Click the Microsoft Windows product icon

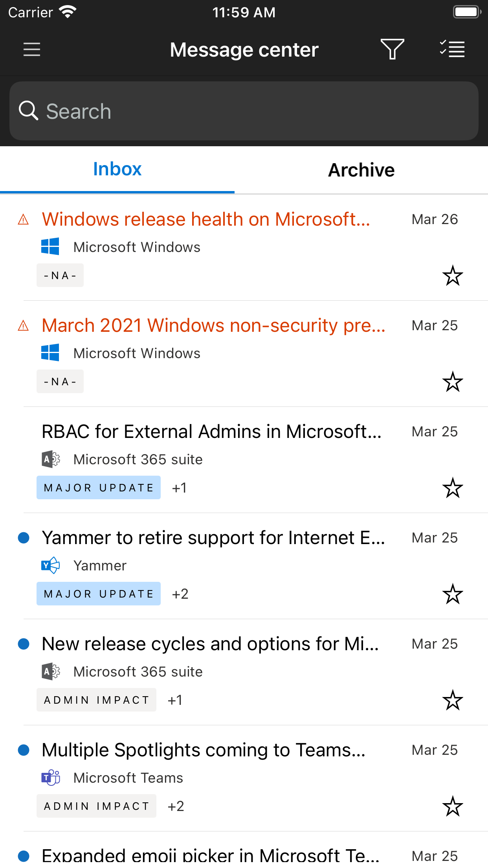(x=50, y=247)
